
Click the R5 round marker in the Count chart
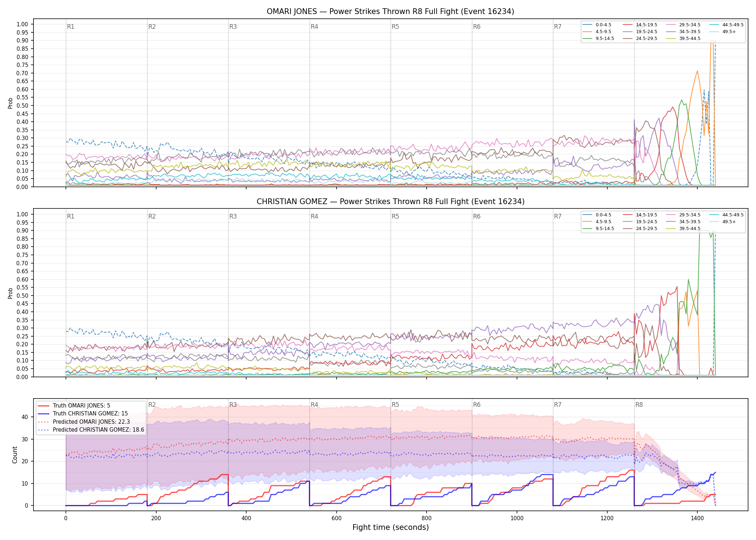tap(395, 405)
